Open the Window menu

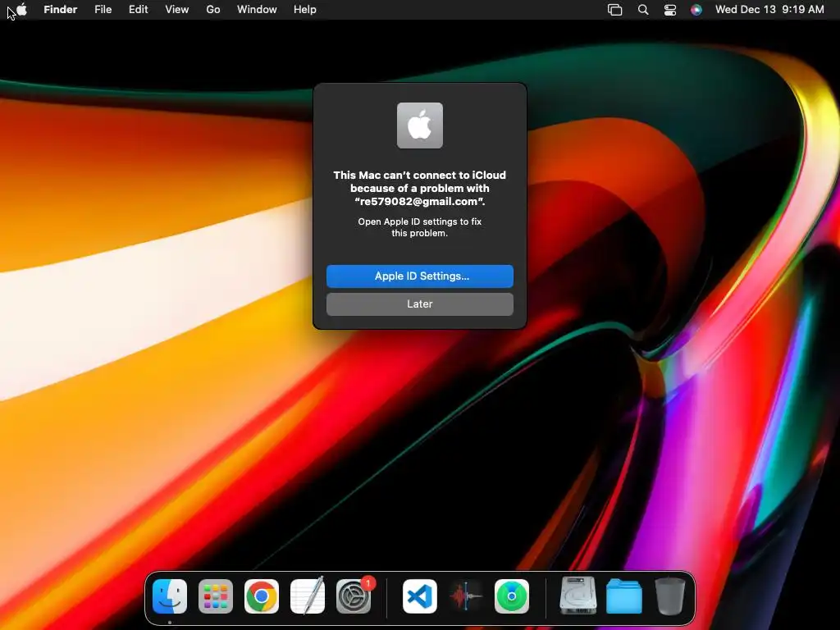(257, 10)
